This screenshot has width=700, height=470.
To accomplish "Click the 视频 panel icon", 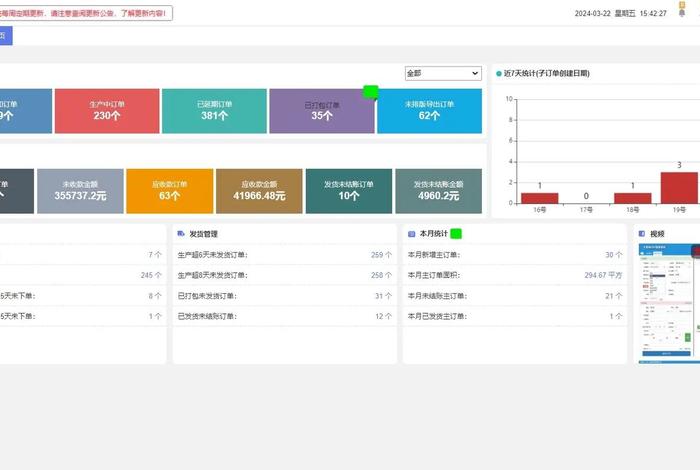I will 642,233.
